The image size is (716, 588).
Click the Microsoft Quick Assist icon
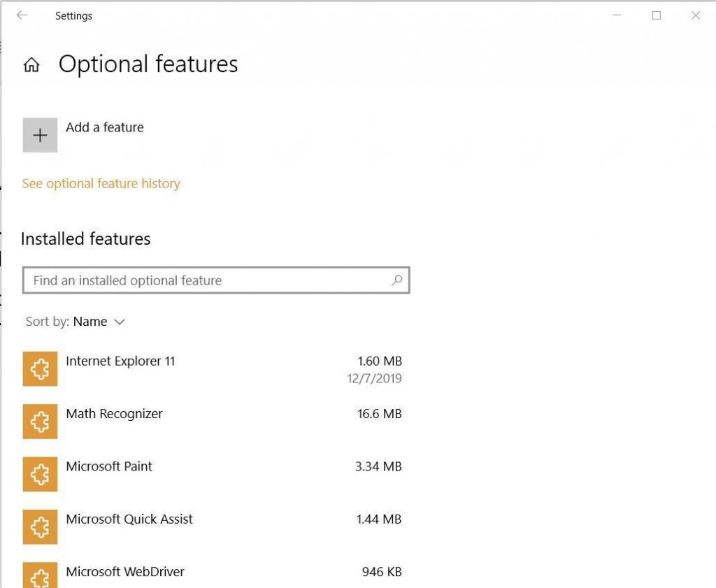coord(40,526)
